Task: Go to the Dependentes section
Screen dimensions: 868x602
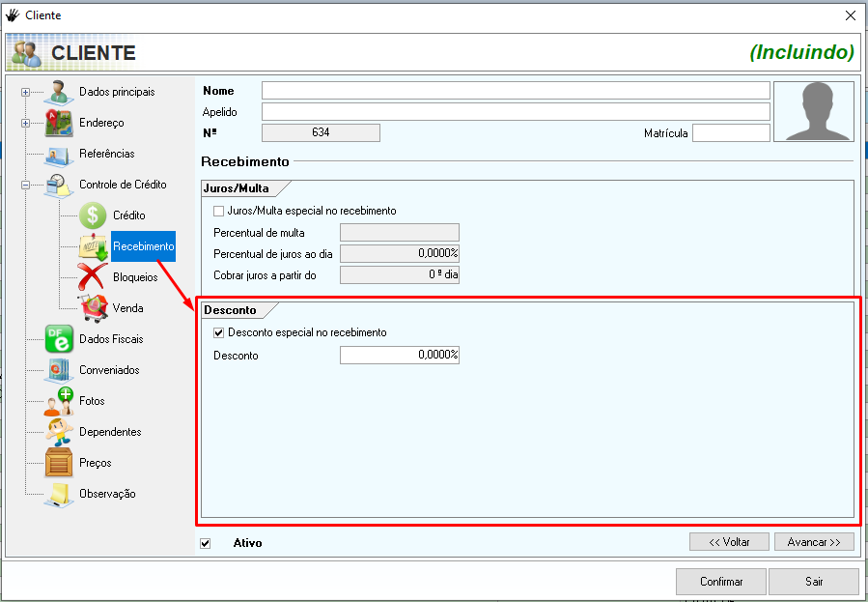Action: pyautogui.click(x=110, y=432)
